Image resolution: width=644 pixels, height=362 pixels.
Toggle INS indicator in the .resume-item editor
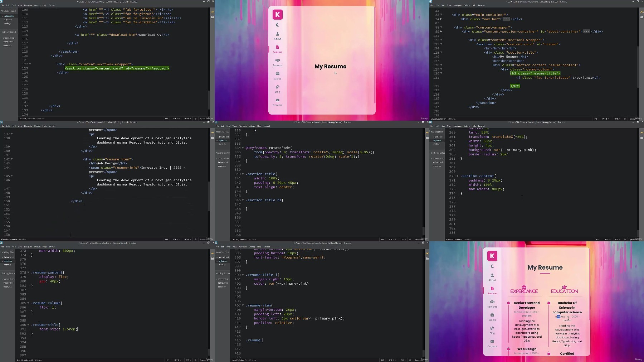[382, 360]
